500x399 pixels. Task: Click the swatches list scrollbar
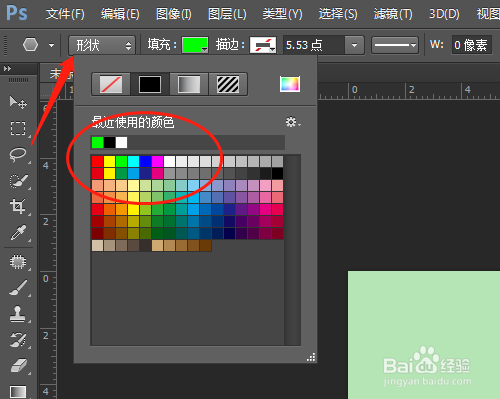(x=292, y=250)
